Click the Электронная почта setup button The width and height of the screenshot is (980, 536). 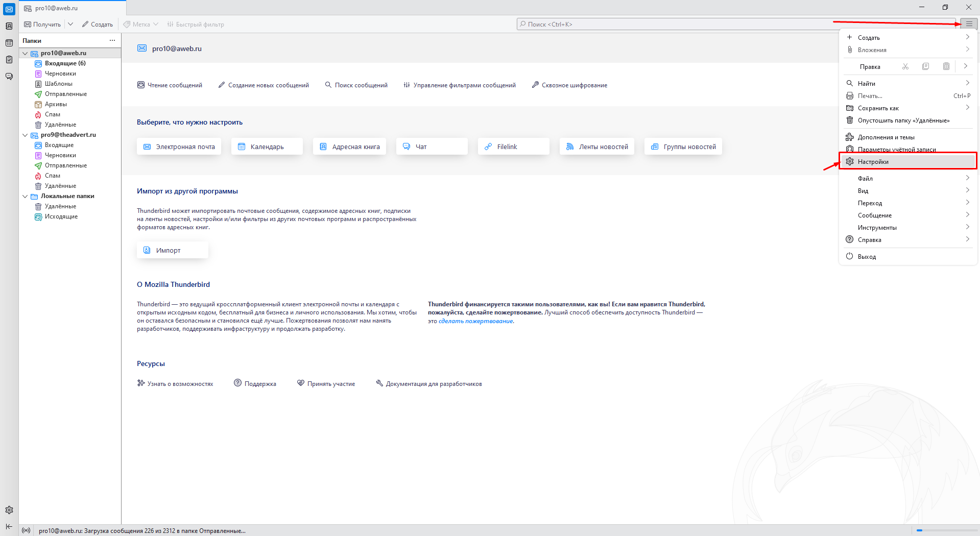click(x=179, y=147)
